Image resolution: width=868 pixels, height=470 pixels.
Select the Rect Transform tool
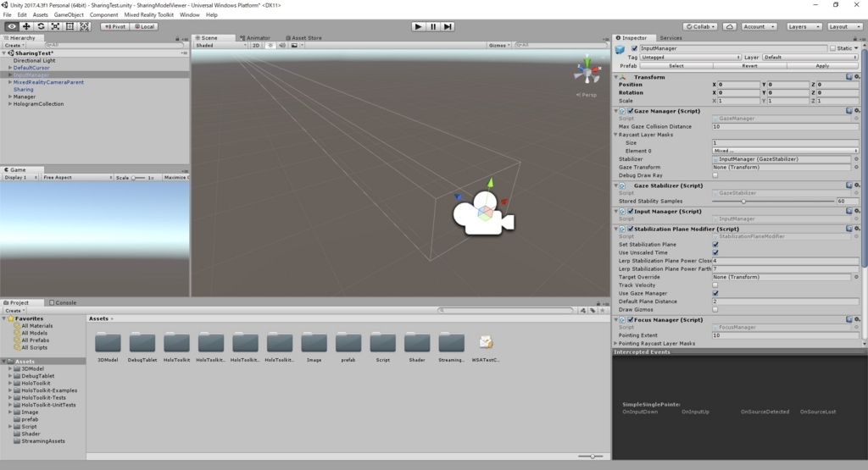point(70,26)
